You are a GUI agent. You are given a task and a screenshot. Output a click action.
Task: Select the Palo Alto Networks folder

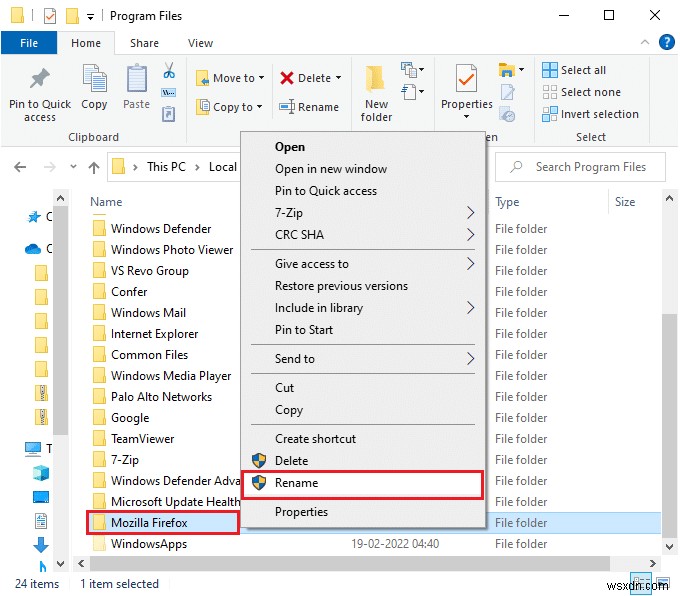click(x=161, y=396)
